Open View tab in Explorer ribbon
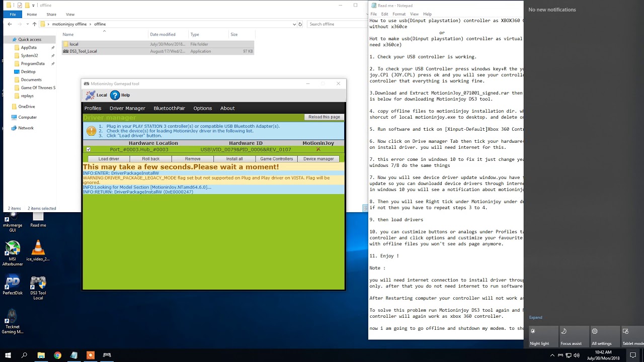Screen dimensions: 644x362 tap(70, 15)
